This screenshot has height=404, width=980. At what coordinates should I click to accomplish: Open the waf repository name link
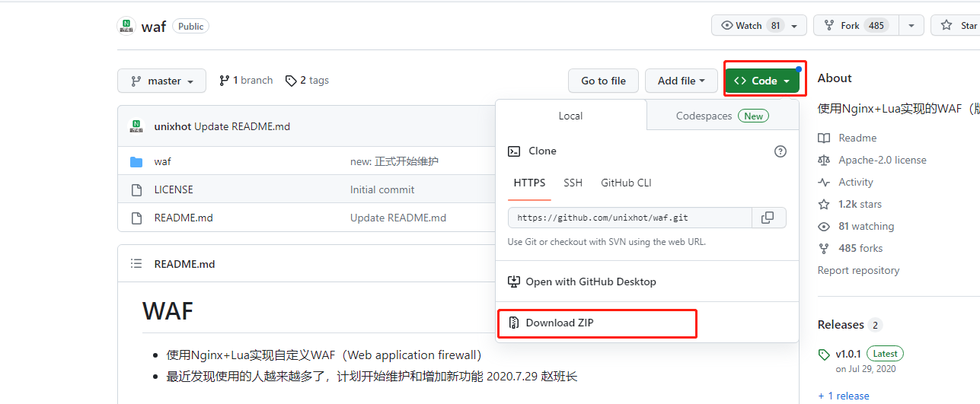pyautogui.click(x=154, y=27)
